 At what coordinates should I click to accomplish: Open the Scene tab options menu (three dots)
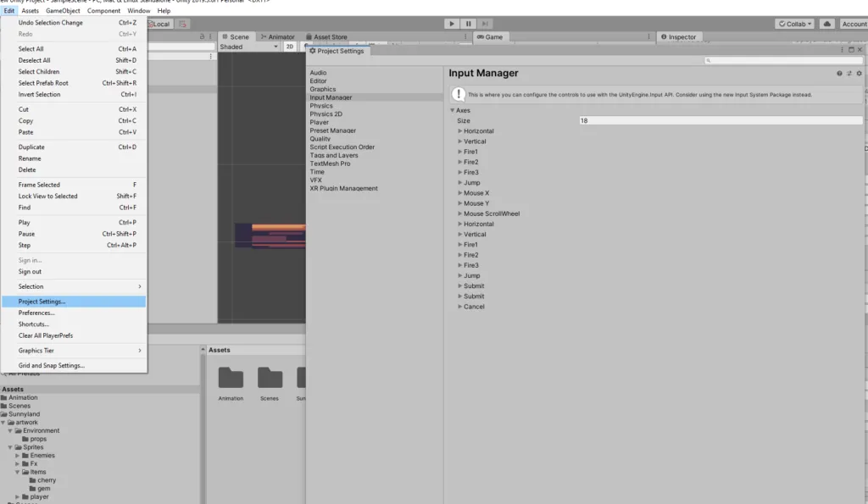(465, 36)
